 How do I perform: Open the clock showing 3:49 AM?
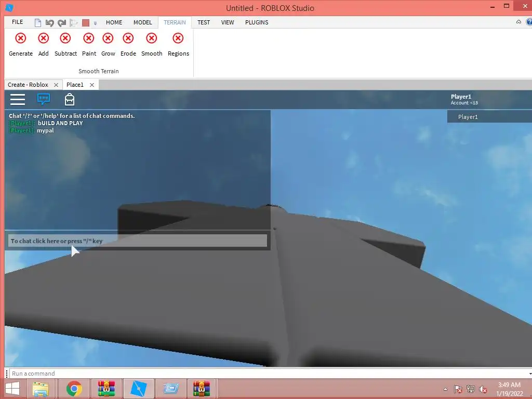click(x=510, y=389)
